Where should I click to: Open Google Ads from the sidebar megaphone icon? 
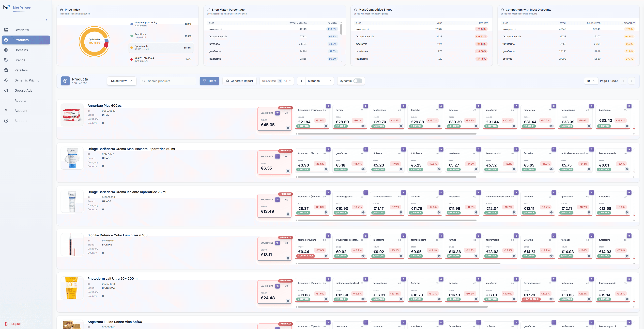tap(6, 90)
